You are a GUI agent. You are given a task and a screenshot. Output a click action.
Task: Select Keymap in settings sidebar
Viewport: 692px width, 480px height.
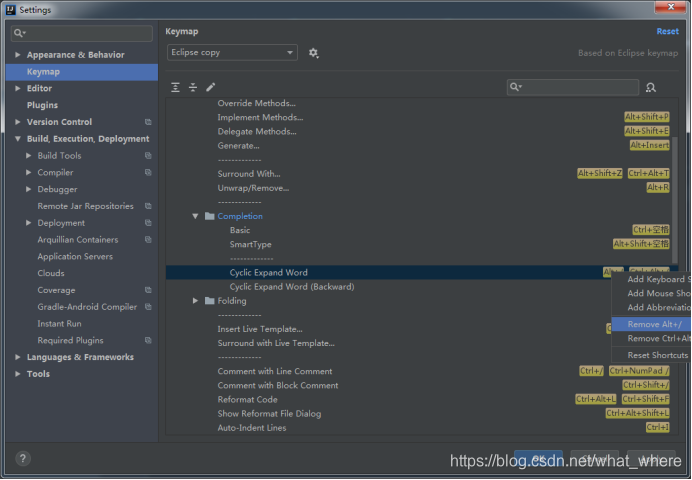(82, 72)
